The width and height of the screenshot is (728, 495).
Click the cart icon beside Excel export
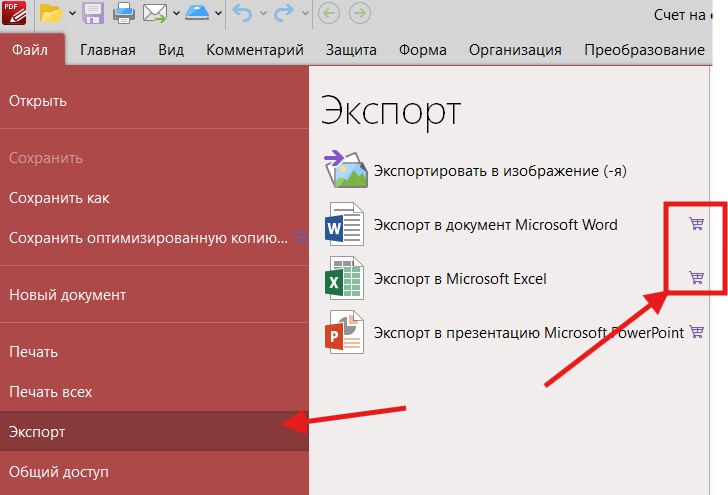click(697, 277)
